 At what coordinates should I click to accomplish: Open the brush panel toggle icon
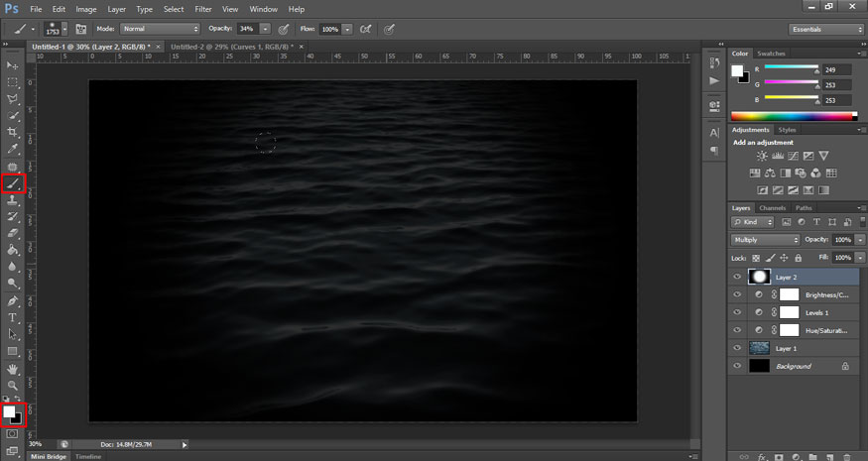click(x=80, y=29)
